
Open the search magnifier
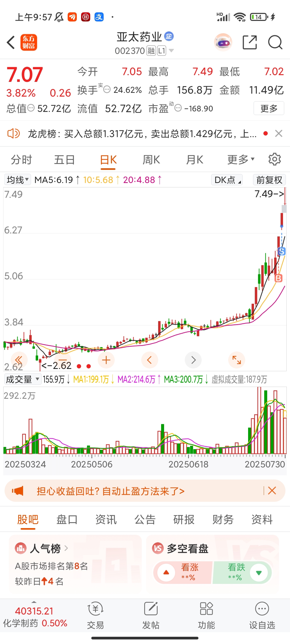point(275,42)
